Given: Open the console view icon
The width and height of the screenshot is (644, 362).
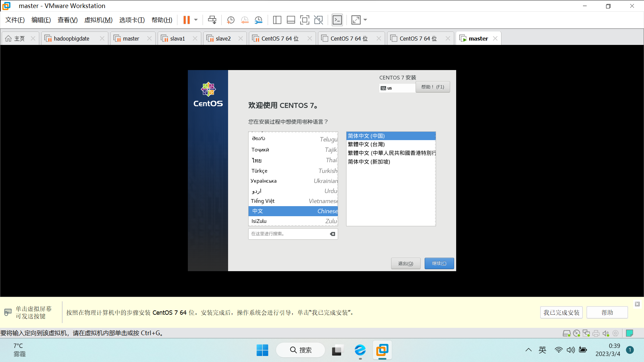Looking at the screenshot, I should click(337, 20).
